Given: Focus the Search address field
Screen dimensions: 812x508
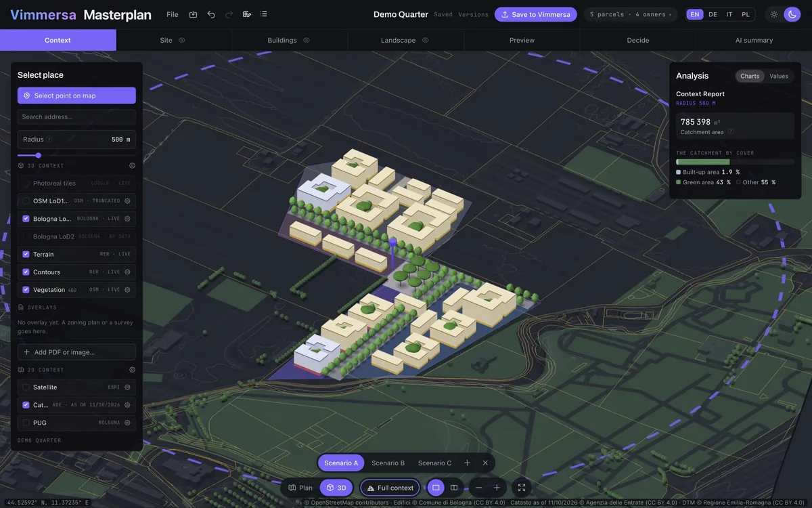Looking at the screenshot, I should 76,117.
